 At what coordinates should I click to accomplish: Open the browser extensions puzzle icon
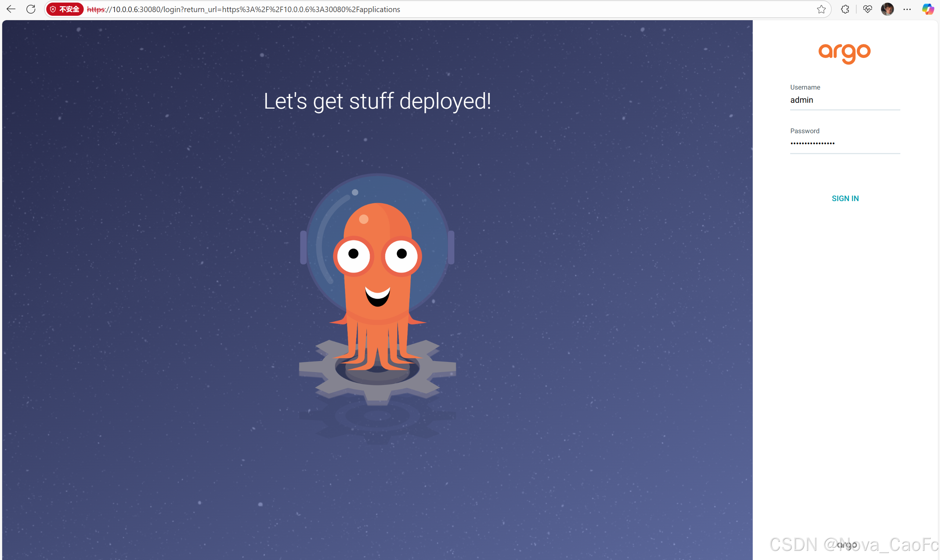pyautogui.click(x=845, y=10)
